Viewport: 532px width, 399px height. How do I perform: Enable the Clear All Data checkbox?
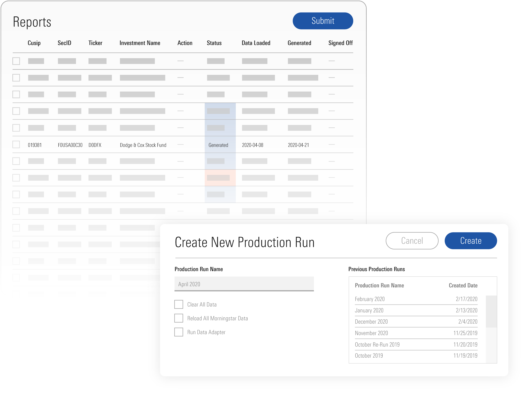pos(179,304)
